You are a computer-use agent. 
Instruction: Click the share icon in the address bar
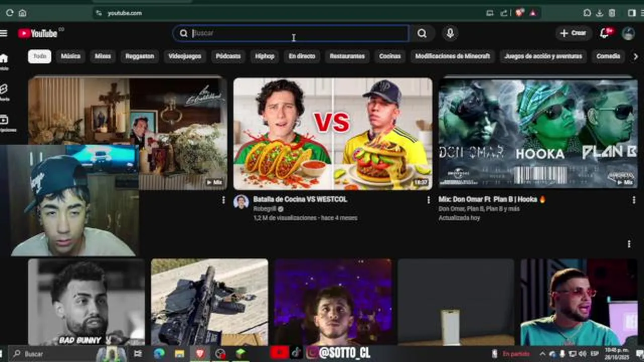(x=504, y=13)
